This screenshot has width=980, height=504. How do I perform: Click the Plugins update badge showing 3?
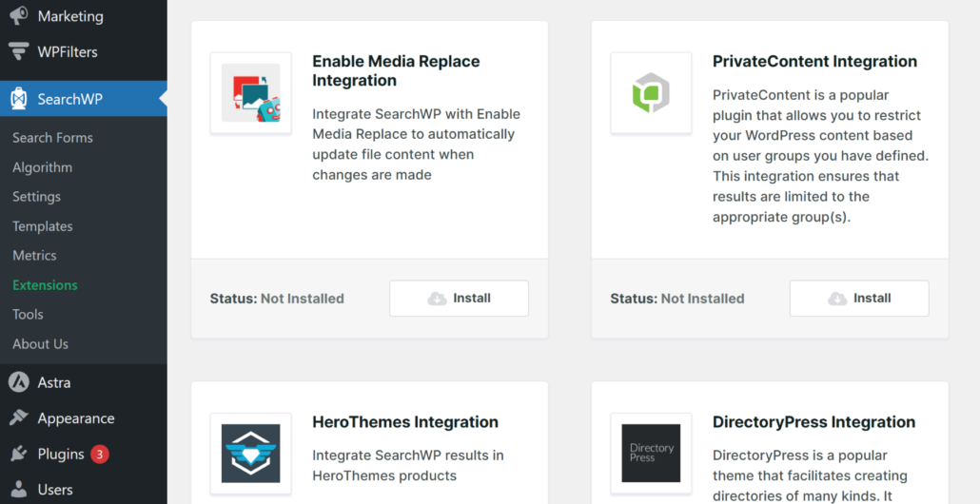click(x=99, y=454)
